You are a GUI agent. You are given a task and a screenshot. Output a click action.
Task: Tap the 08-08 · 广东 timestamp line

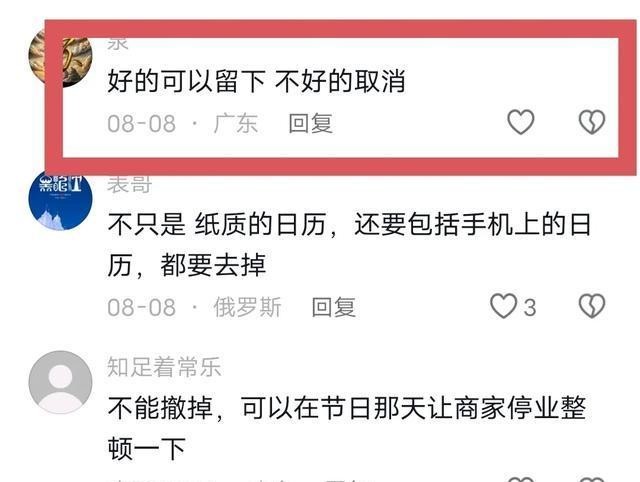182,123
